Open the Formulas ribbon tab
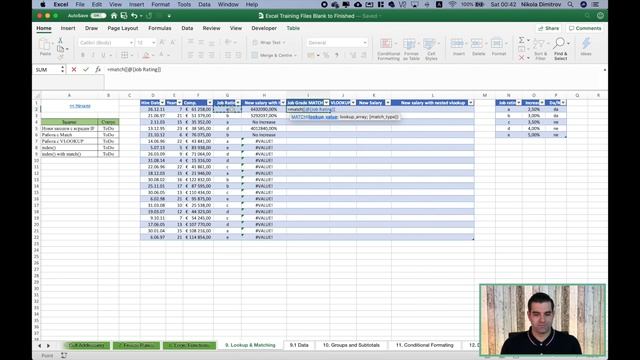640x360 pixels. coord(160,28)
